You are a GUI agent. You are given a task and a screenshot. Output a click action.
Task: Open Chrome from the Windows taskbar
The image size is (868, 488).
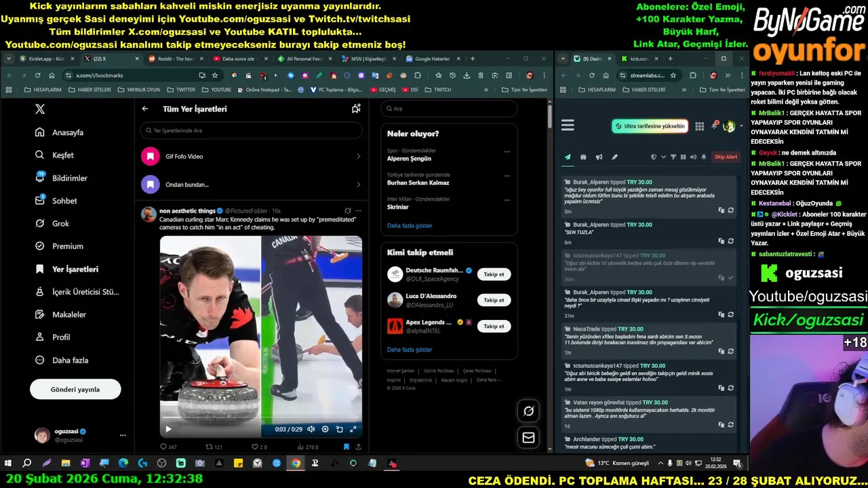pos(296,464)
